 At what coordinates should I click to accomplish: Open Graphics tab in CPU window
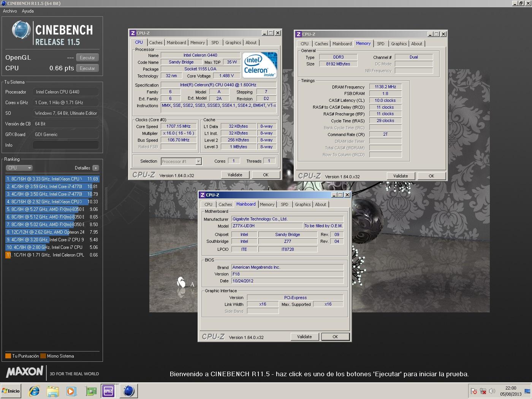pos(233,43)
